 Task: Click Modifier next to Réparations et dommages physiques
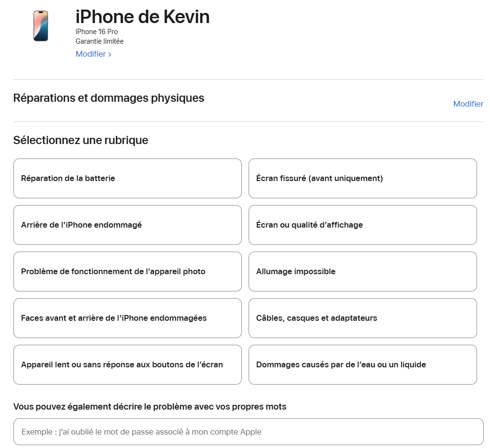point(468,104)
